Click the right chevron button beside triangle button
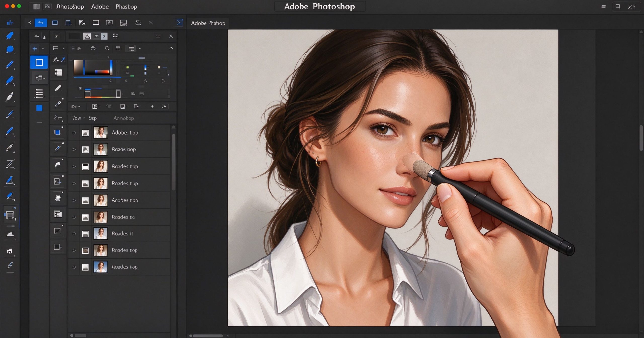The image size is (644, 338). click(x=104, y=36)
